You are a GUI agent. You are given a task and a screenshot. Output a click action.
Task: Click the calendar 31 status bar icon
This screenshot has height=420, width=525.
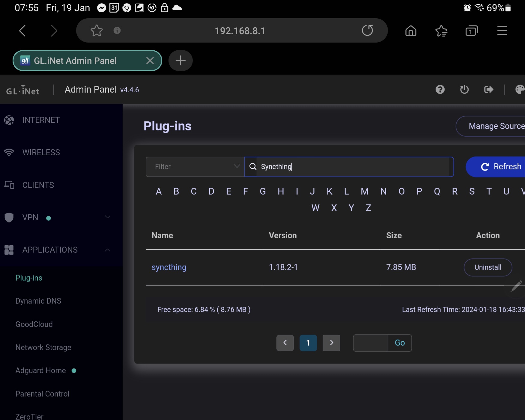click(x=114, y=8)
